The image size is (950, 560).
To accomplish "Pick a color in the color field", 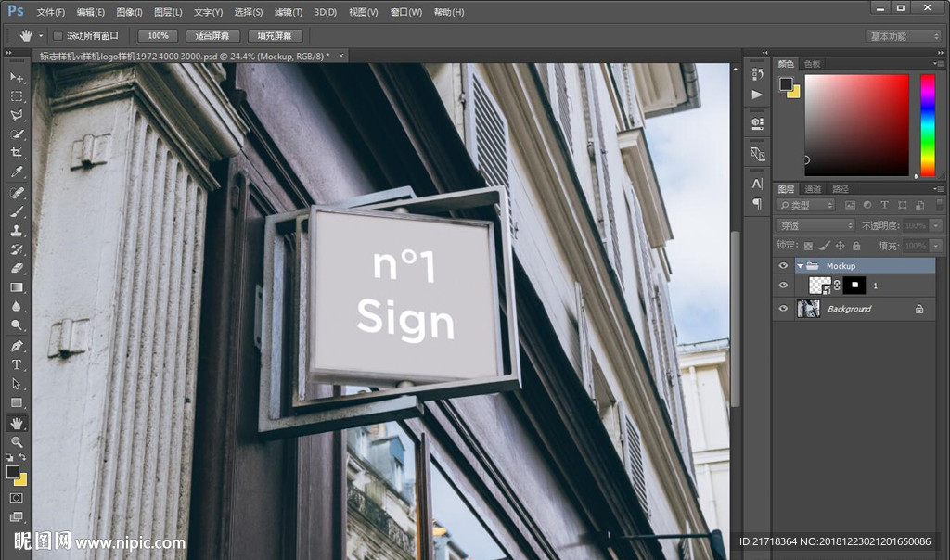I will [x=856, y=125].
